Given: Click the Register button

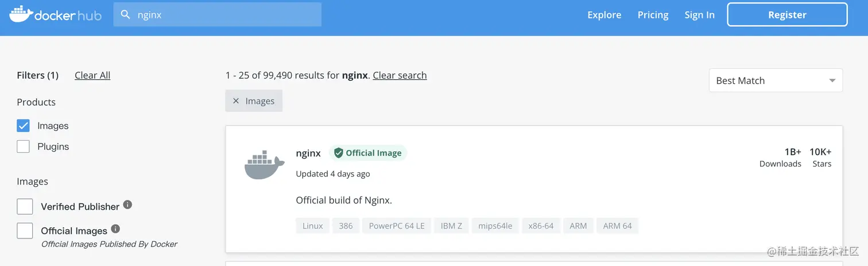Looking at the screenshot, I should pyautogui.click(x=787, y=15).
